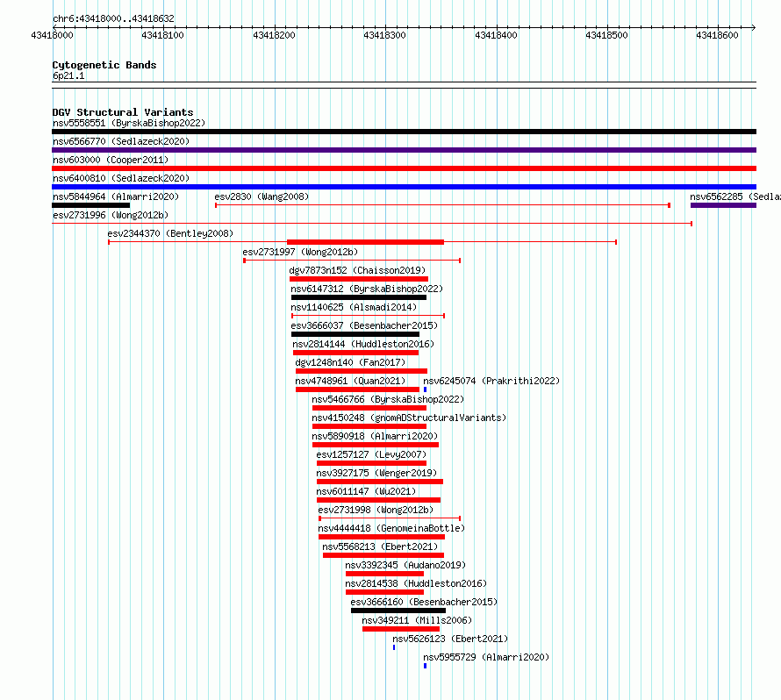Open esv2731997 (Wong2012b) label
781x700 pixels.
coord(300,252)
